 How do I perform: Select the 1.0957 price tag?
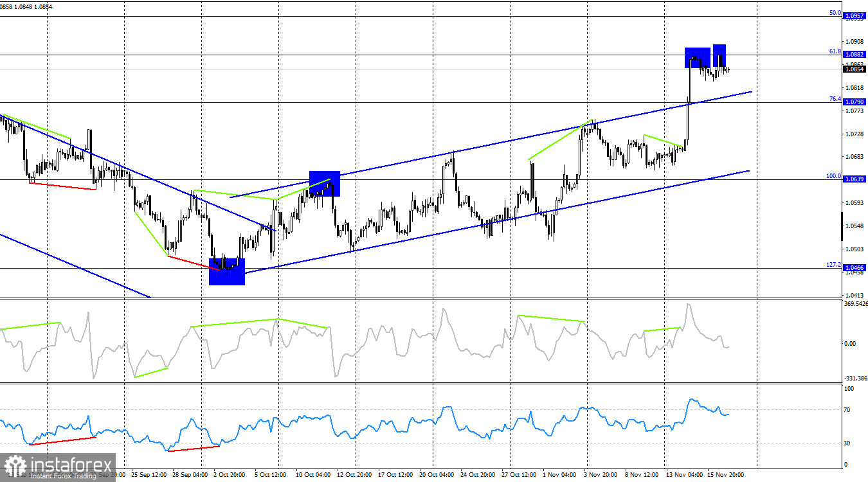click(x=854, y=16)
